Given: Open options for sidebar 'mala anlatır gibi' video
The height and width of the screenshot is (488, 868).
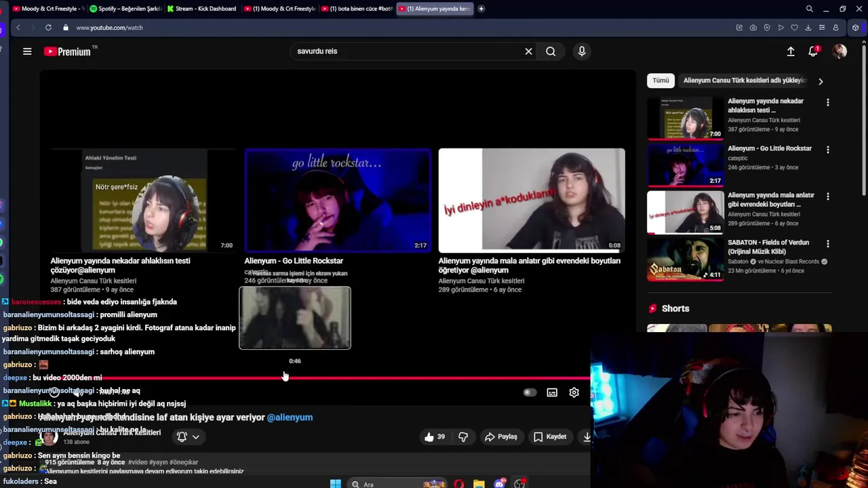Looking at the screenshot, I should coord(828,197).
